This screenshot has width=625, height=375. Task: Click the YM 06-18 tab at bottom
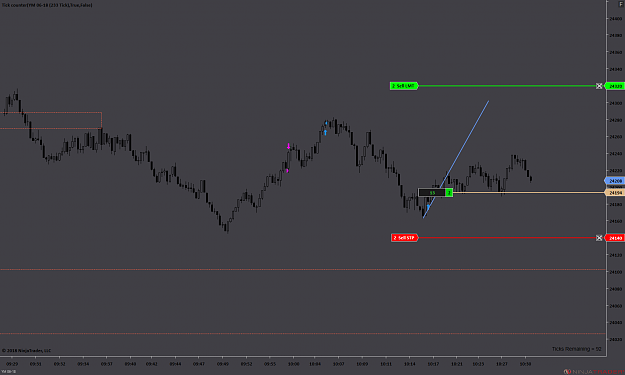(8, 372)
